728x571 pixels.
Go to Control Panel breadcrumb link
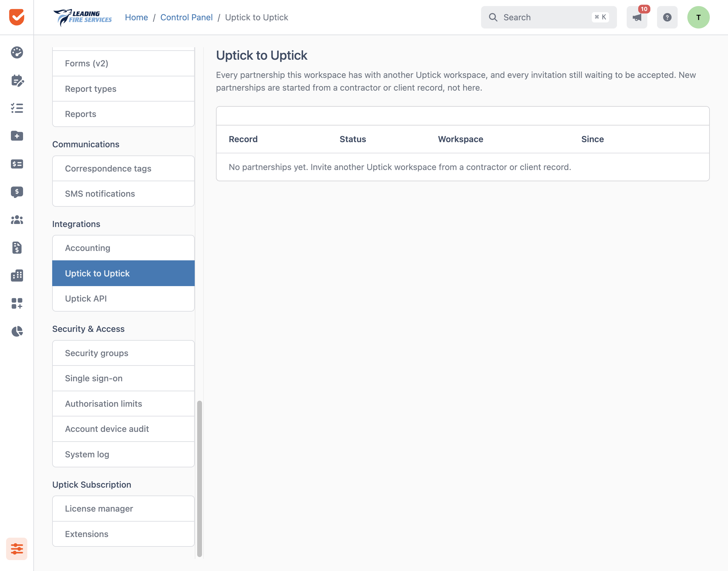[x=186, y=17]
